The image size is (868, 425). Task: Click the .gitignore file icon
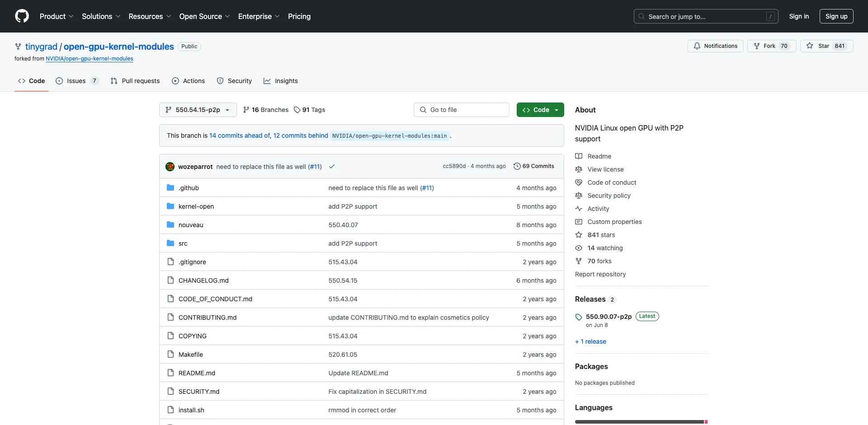170,262
